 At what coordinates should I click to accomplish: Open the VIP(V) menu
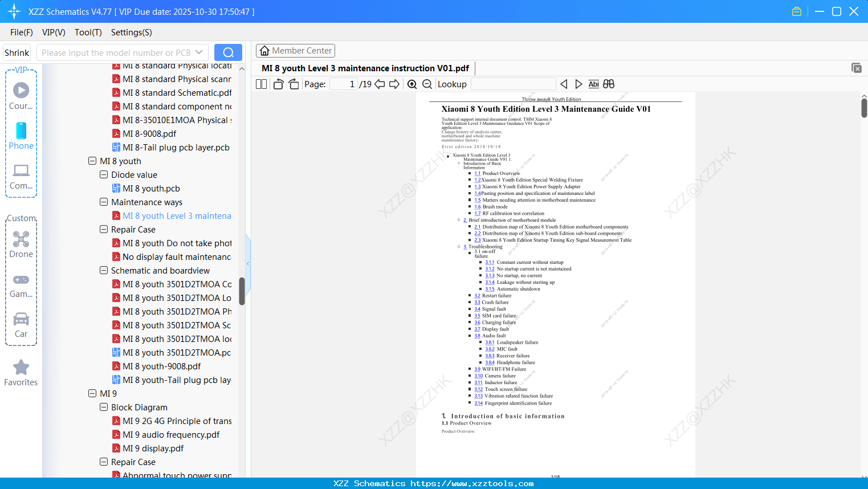pyautogui.click(x=54, y=32)
